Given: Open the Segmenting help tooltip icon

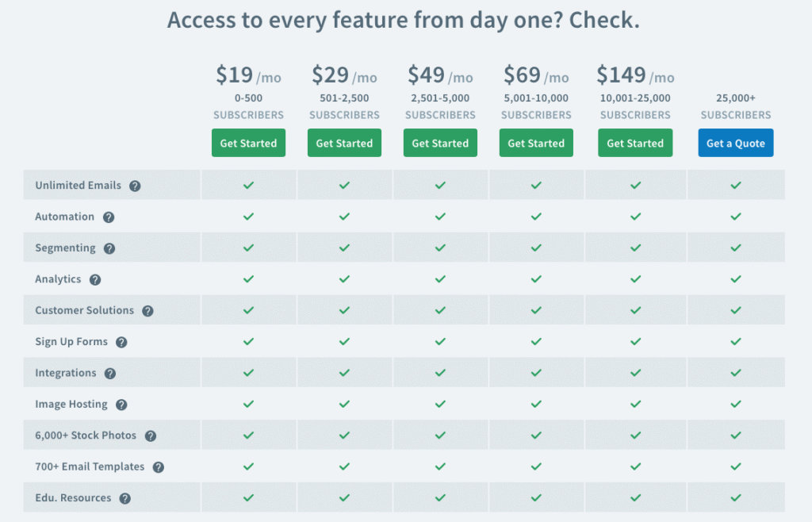Looking at the screenshot, I should 109,248.
